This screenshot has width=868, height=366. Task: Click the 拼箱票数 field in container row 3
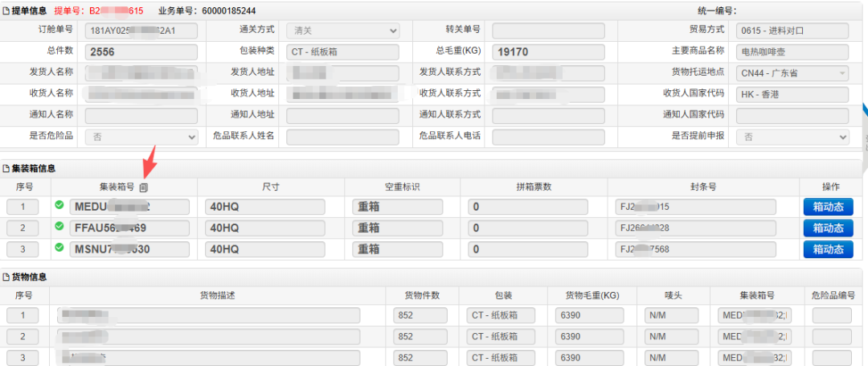tap(527, 249)
